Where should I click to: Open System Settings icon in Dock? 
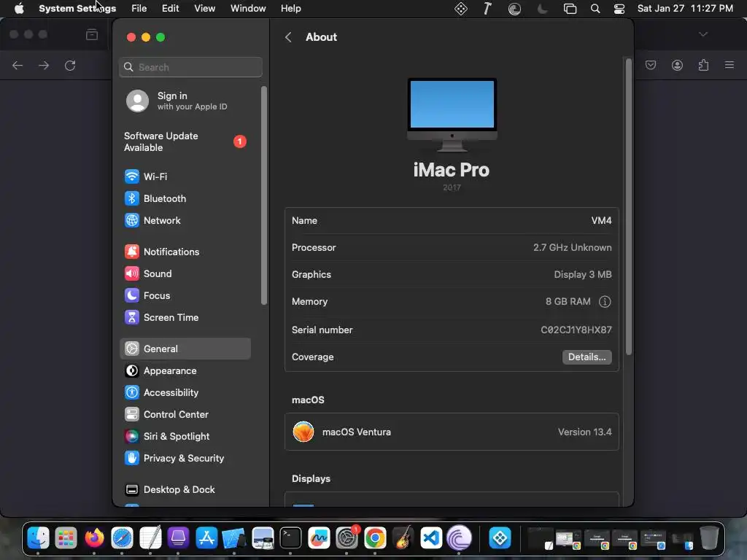[x=347, y=538]
